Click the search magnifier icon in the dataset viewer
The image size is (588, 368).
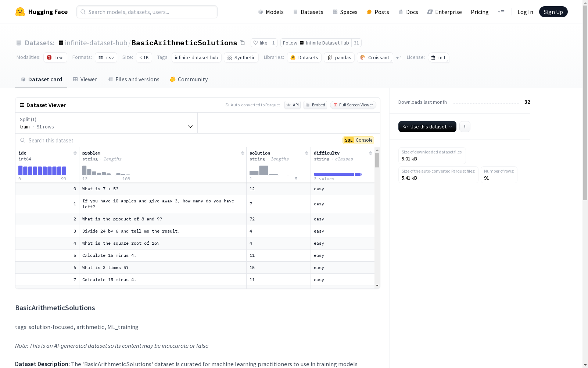[x=23, y=140]
